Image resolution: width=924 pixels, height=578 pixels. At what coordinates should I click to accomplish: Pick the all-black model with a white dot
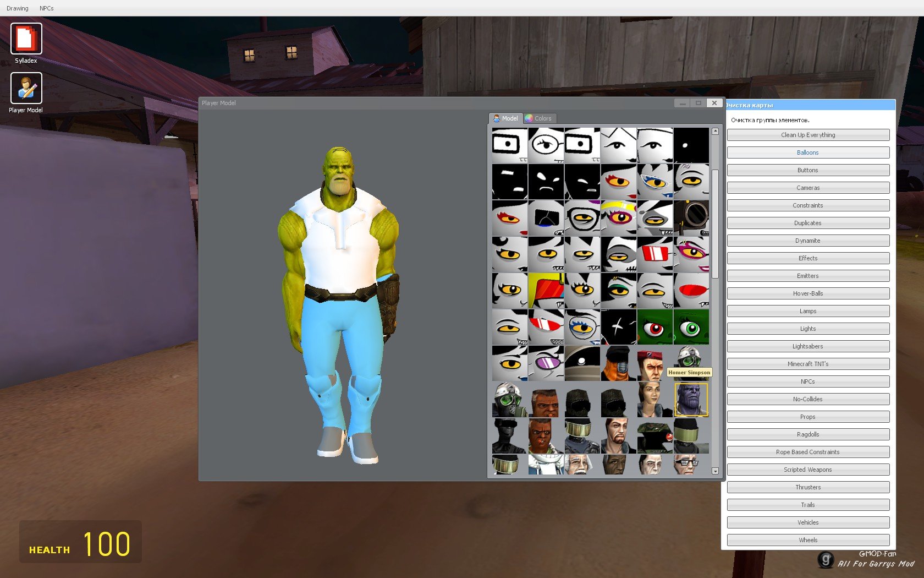click(x=691, y=145)
